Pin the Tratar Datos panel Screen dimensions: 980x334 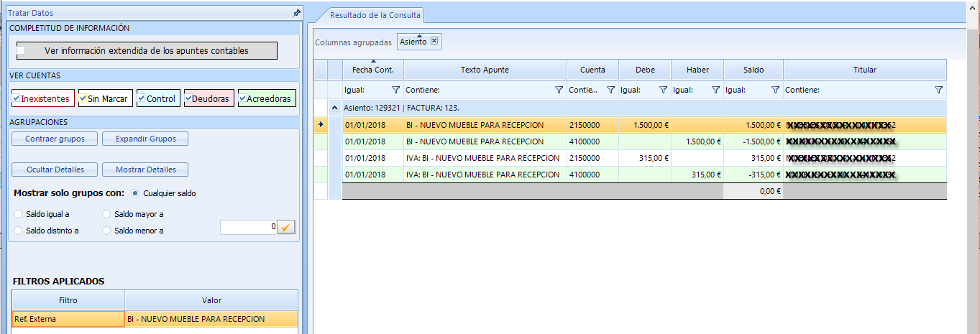point(296,13)
